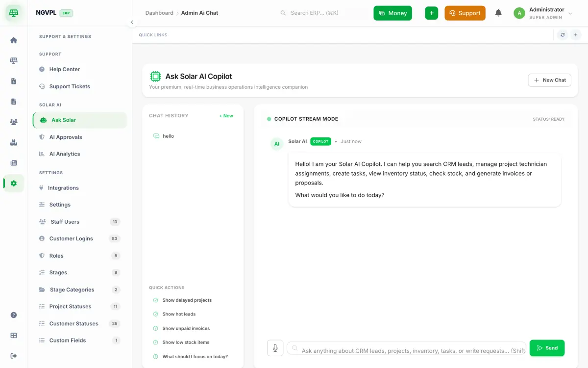
Task: Click the solar panel app logo
Action: pos(14,13)
